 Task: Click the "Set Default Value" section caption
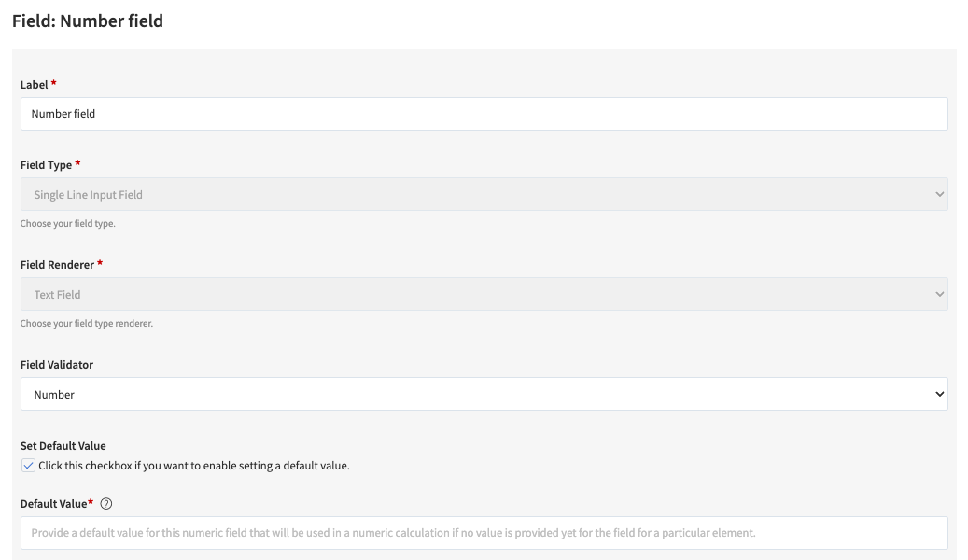(x=63, y=446)
